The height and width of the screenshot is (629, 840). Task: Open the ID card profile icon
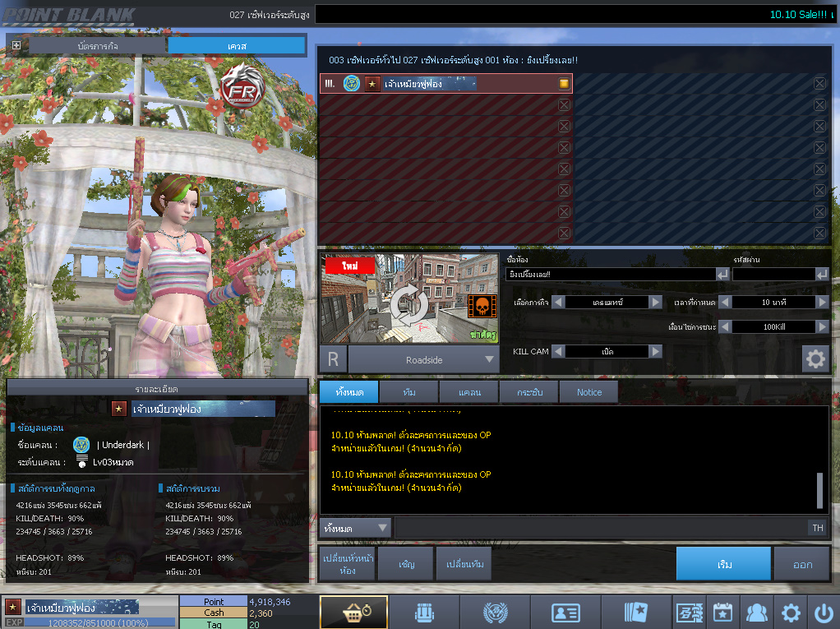(x=565, y=613)
